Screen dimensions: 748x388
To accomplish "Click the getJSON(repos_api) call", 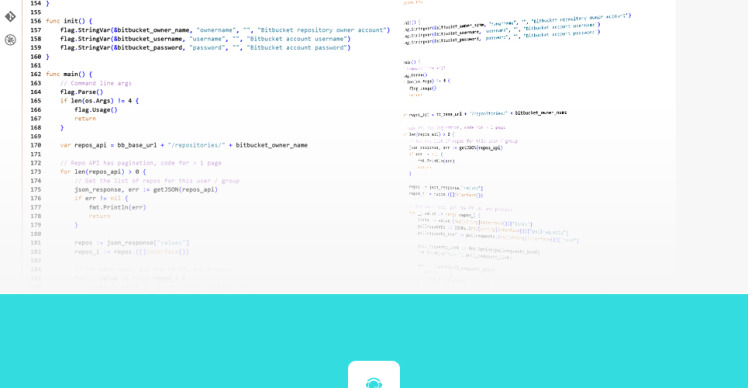I will 185,189.
